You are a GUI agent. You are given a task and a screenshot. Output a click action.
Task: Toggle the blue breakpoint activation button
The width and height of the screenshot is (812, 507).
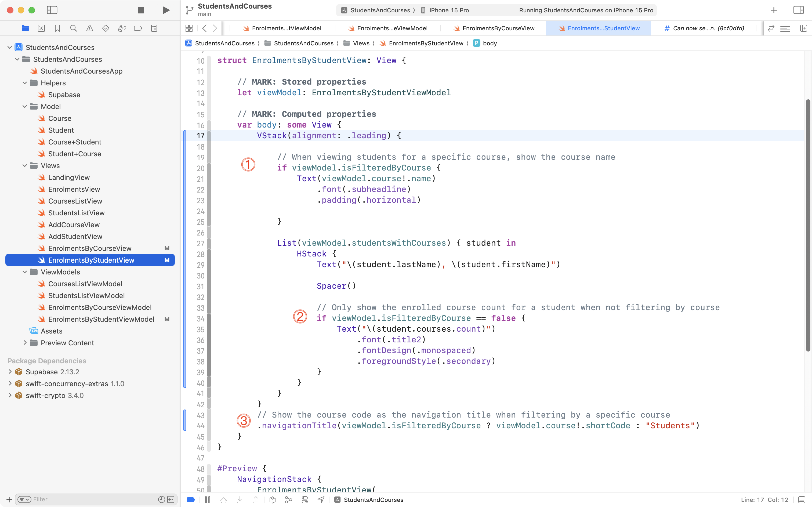point(190,499)
